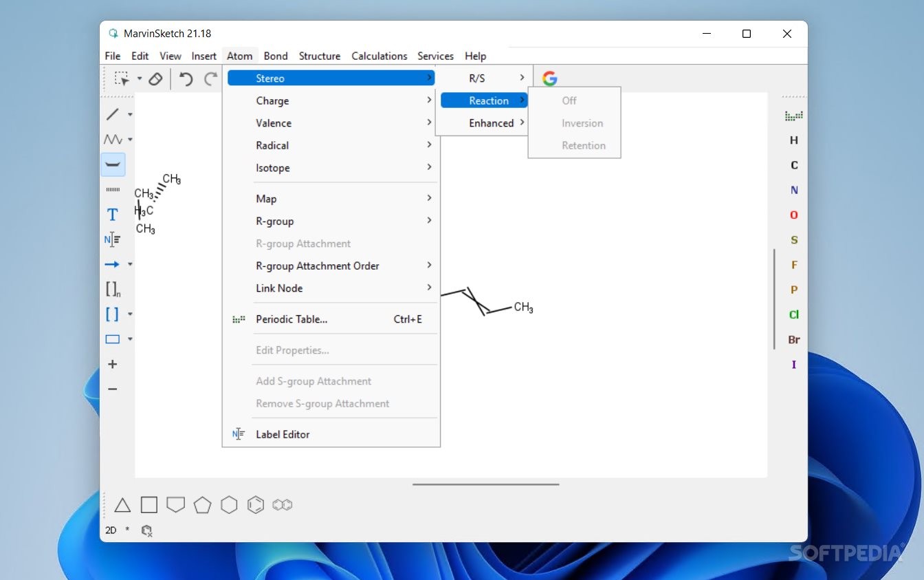This screenshot has height=580, width=924.
Task: Select the rectangle selection tool
Action: [x=122, y=78]
